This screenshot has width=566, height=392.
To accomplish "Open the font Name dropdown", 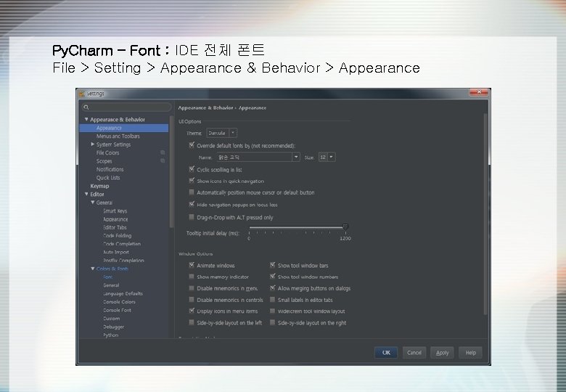I will [258, 157].
